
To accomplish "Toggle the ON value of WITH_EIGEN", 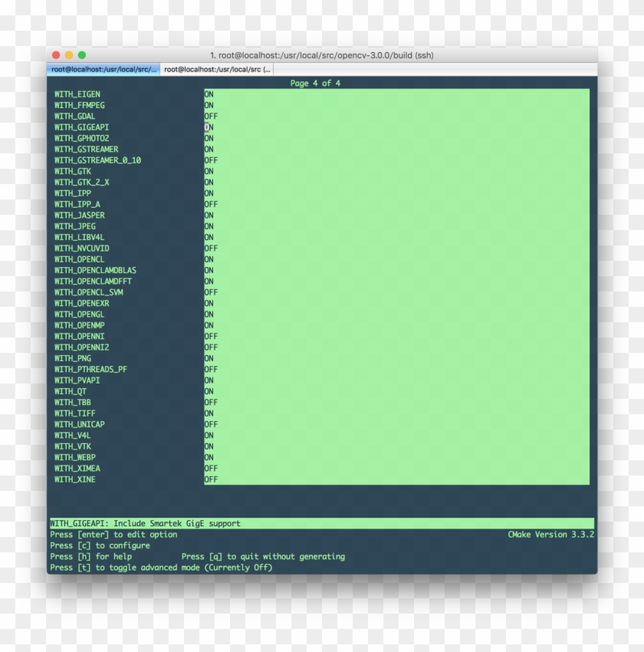I will point(209,94).
